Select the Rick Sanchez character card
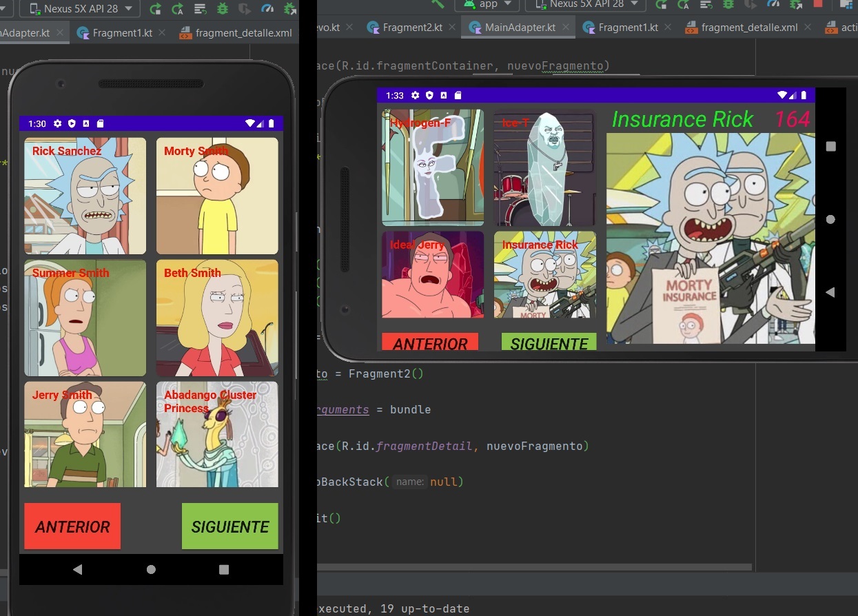The image size is (858, 616). click(x=85, y=196)
